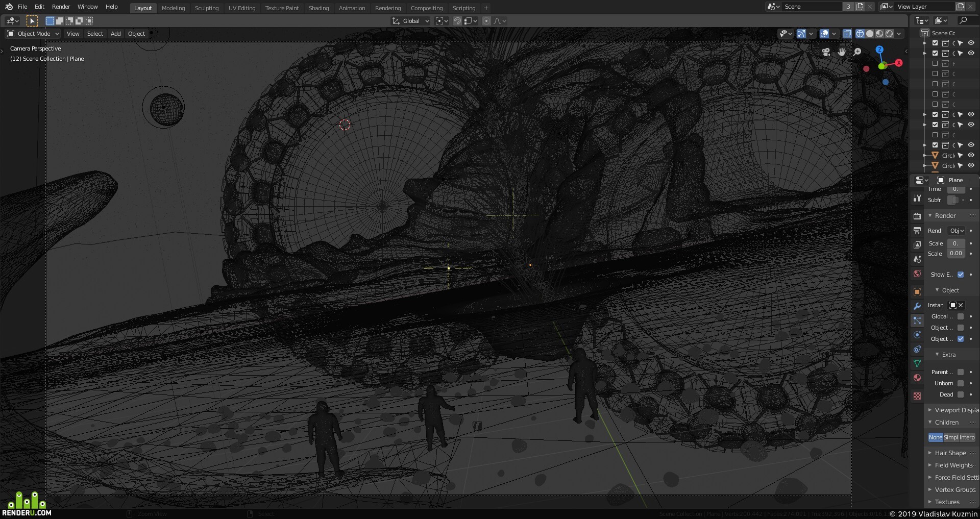Open the Global transform orientation dropdown

click(x=411, y=21)
